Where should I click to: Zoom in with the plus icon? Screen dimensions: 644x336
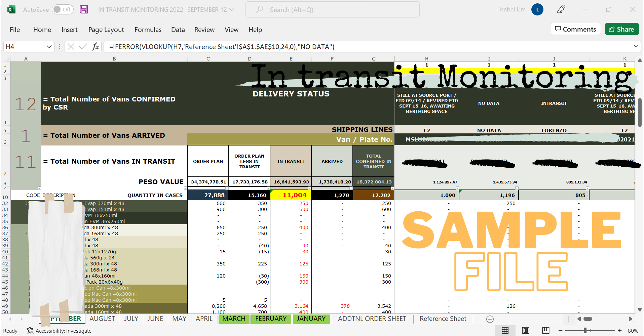pos(619,331)
